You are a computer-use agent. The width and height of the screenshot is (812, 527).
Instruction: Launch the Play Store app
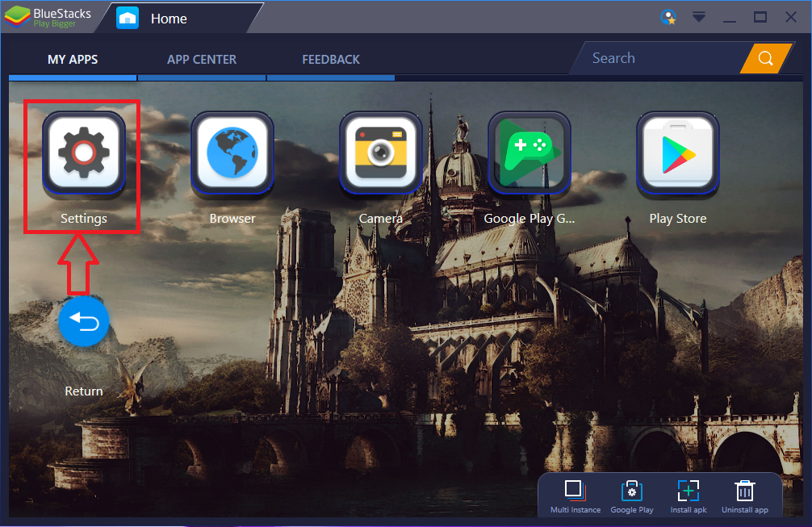tap(678, 153)
